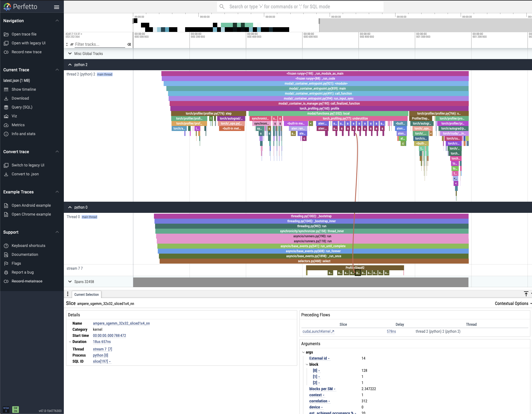
Task: Show Info and stats for the trace
Action: [x=23, y=134]
